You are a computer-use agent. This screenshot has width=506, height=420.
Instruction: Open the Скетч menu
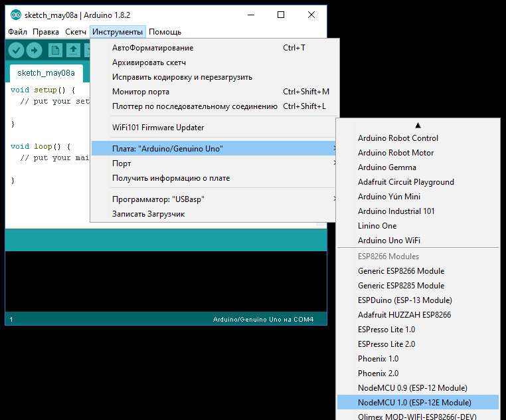point(76,32)
